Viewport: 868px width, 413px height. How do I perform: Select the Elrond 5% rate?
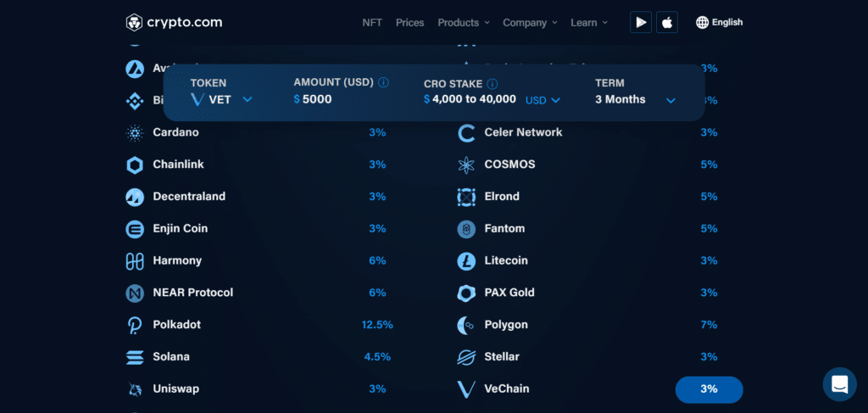(709, 197)
